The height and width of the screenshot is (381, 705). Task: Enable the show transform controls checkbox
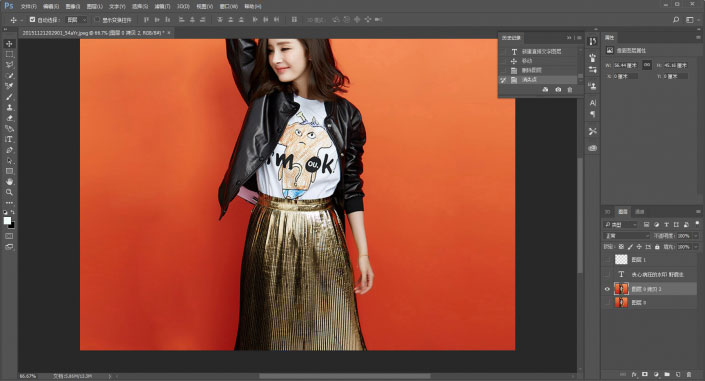pos(97,20)
